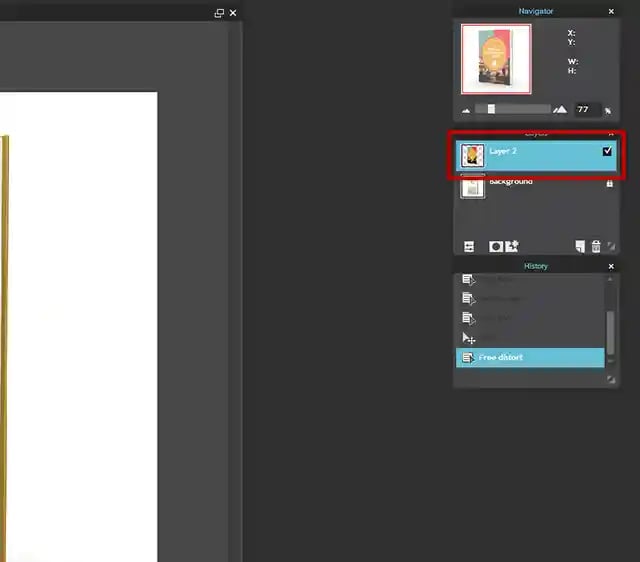Open layer settings toggle icon in Layers panel
Image resolution: width=640 pixels, height=562 pixels.
469,246
